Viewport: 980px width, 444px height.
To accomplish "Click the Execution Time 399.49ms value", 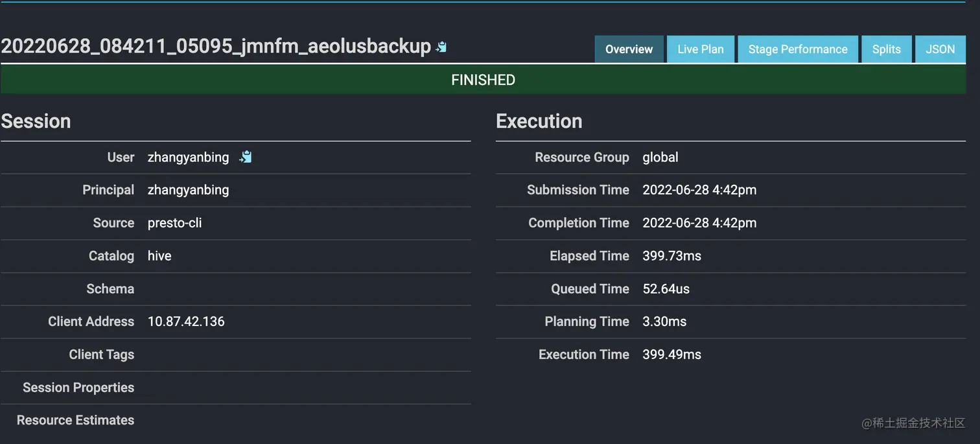I will [671, 355].
